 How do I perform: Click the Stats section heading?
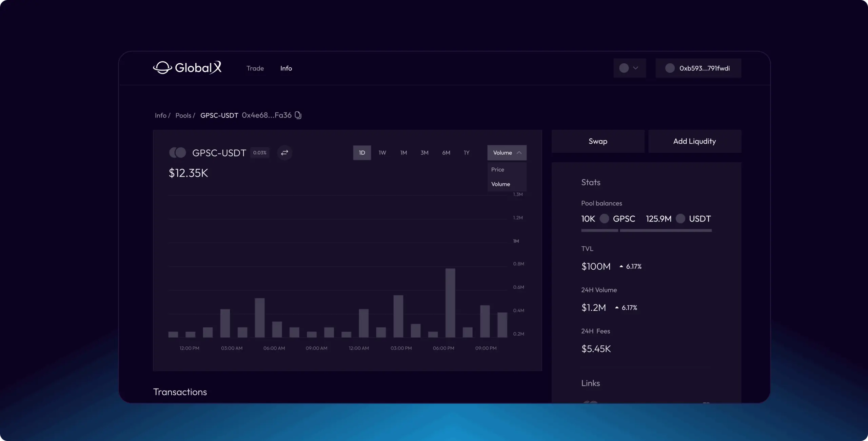[591, 182]
